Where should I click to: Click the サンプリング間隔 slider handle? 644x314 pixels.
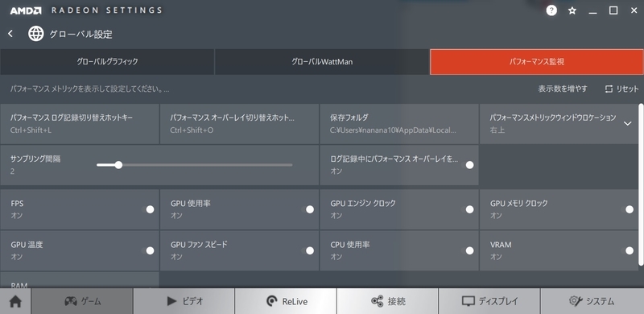tap(118, 165)
